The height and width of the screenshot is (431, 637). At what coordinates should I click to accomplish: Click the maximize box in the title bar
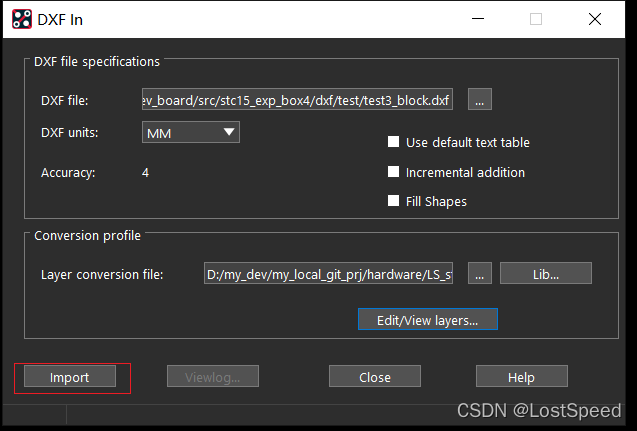[x=536, y=19]
